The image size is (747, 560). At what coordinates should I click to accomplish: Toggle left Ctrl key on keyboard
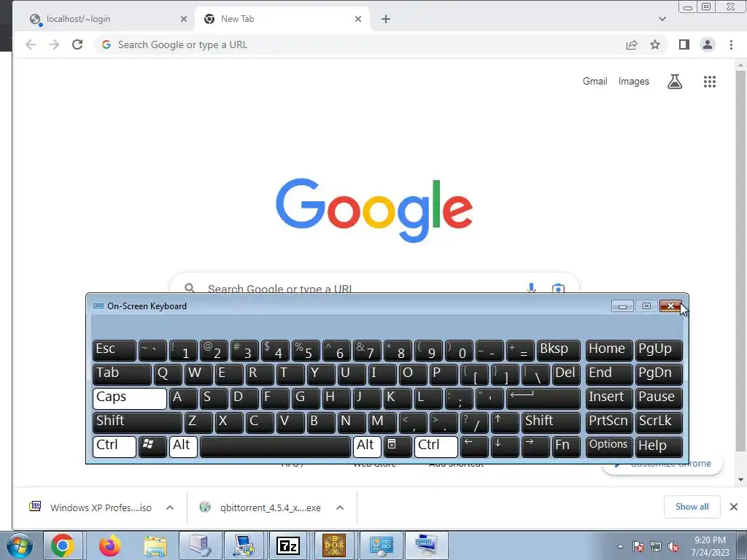[x=115, y=446]
